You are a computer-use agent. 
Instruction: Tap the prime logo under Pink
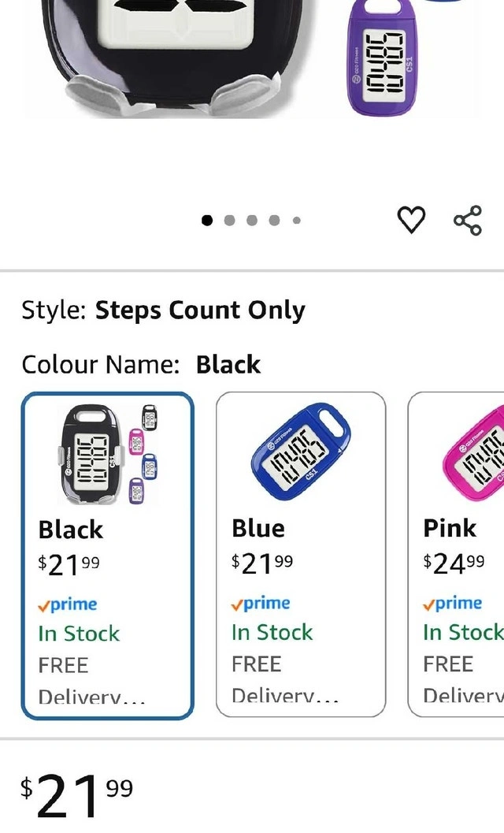[x=453, y=604]
